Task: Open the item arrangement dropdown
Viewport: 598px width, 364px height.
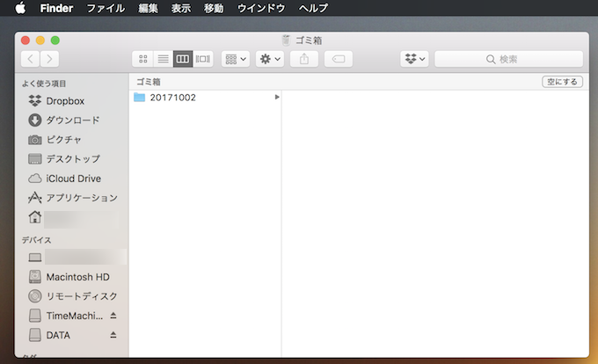Action: click(x=235, y=59)
